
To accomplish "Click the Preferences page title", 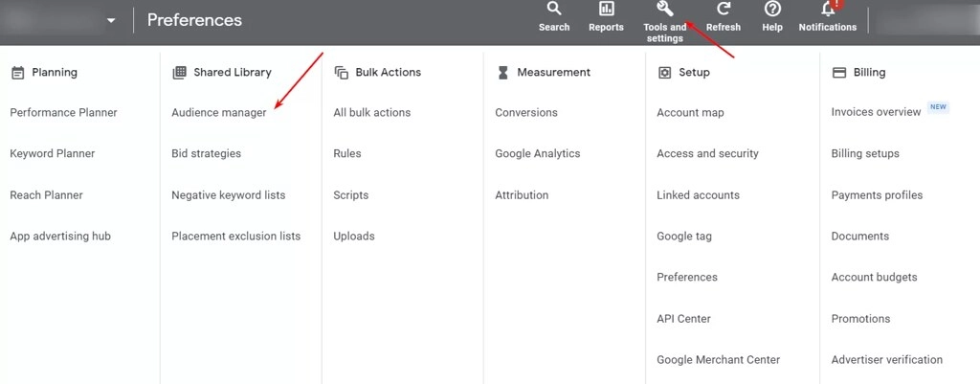I will (194, 20).
